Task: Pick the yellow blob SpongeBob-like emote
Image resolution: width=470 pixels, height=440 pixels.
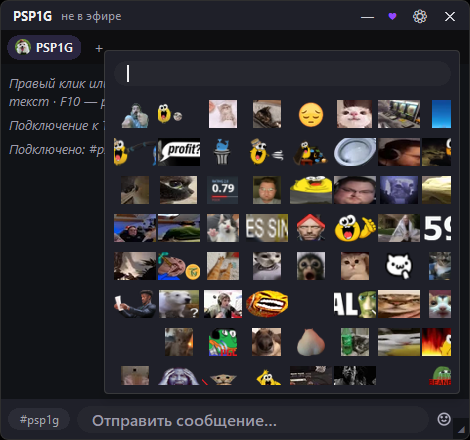Action: click(x=311, y=190)
